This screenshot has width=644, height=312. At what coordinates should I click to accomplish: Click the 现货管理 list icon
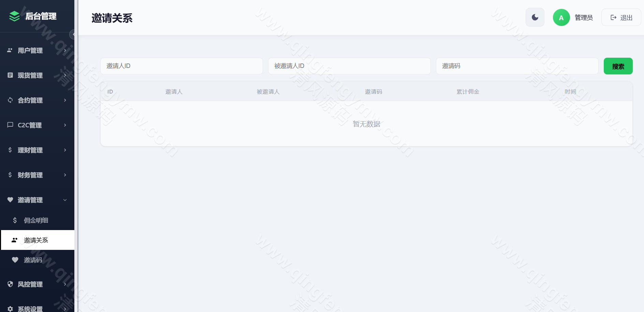tap(10, 75)
